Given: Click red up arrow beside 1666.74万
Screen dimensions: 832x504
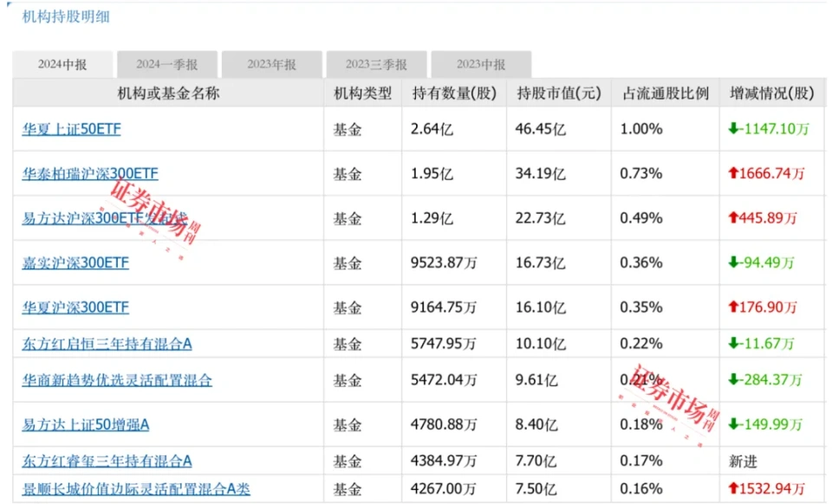Looking at the screenshot, I should click(733, 173).
